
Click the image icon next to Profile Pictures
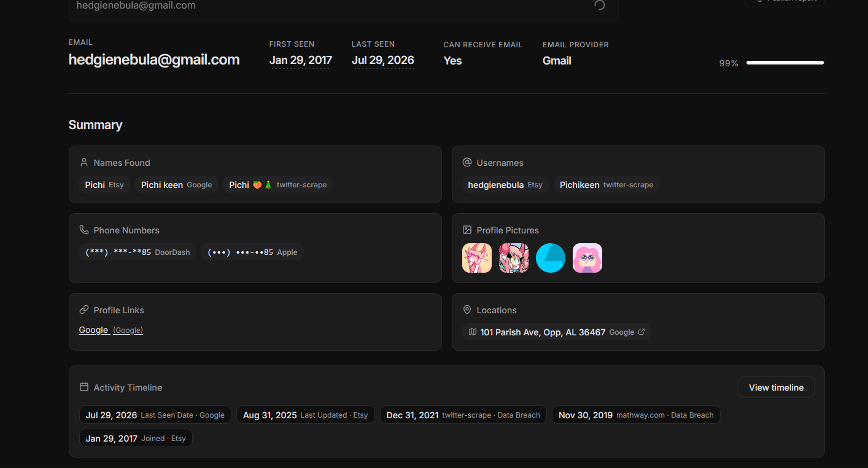point(467,230)
